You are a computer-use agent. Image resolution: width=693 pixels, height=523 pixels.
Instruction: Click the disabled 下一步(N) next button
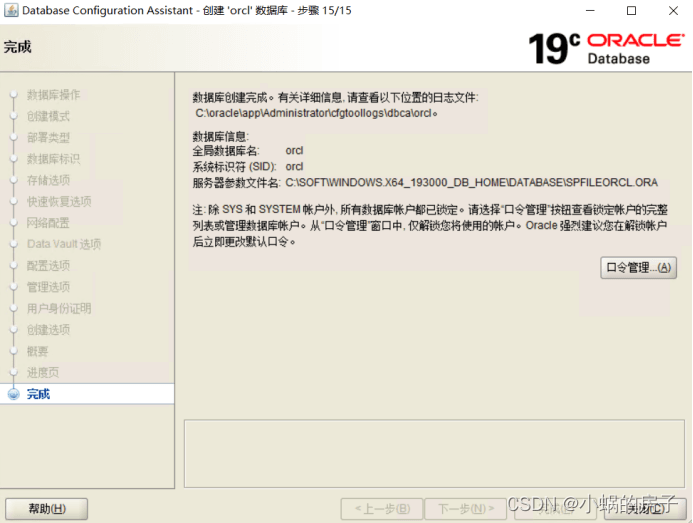tap(466, 508)
